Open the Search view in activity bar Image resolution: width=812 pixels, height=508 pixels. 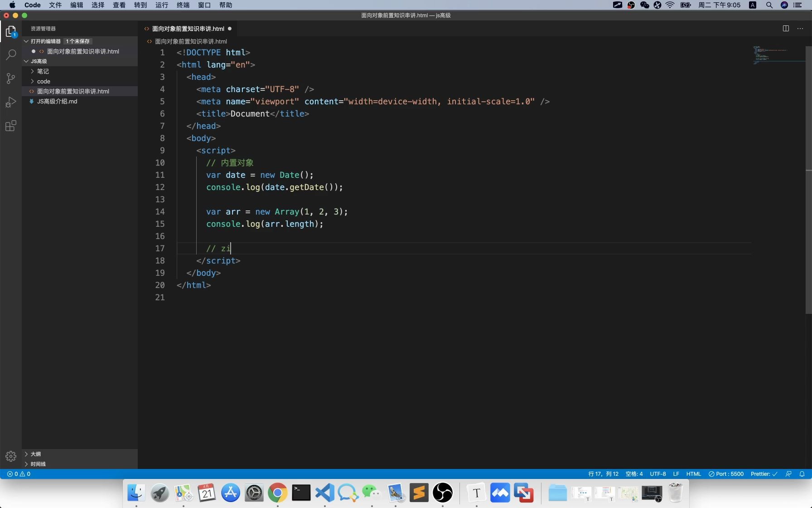point(11,54)
